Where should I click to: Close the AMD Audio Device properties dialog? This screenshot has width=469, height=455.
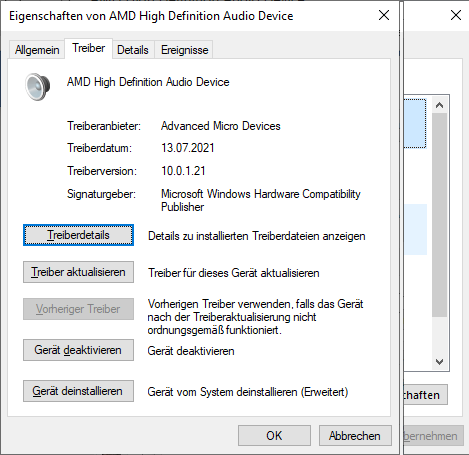pos(384,15)
